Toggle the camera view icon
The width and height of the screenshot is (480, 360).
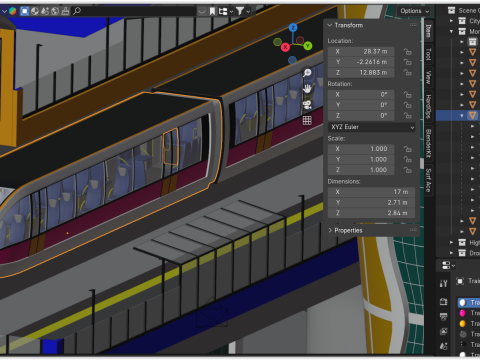(x=307, y=105)
